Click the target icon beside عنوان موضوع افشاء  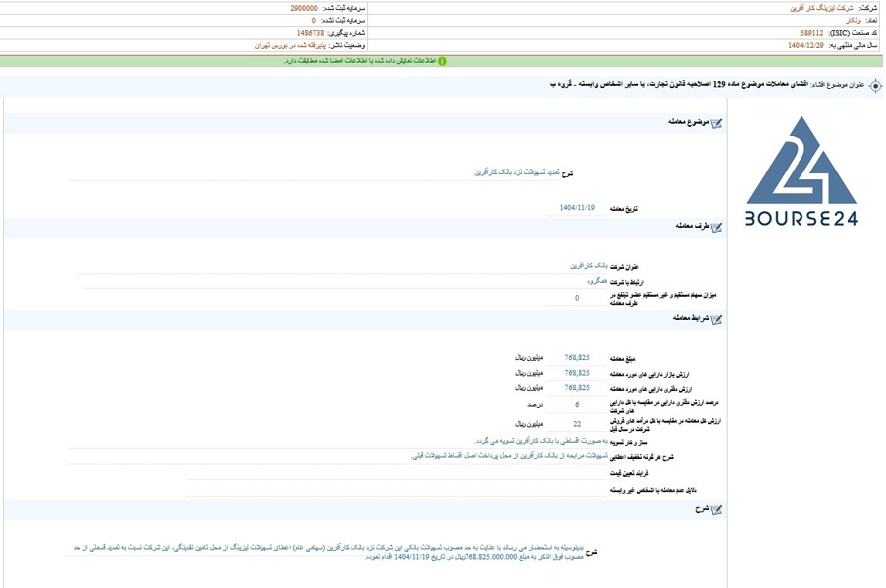pos(875,86)
